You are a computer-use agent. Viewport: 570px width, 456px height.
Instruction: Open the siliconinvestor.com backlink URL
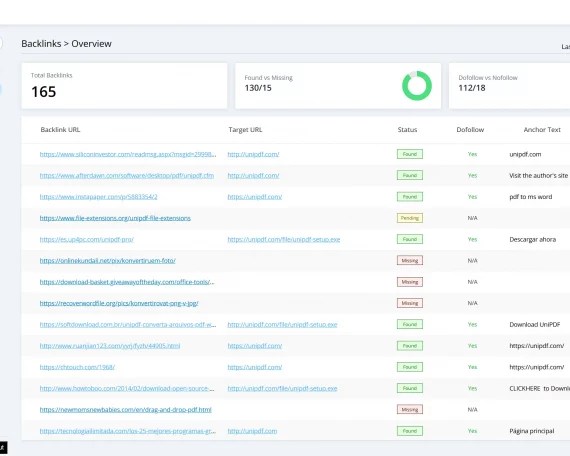tap(128, 154)
